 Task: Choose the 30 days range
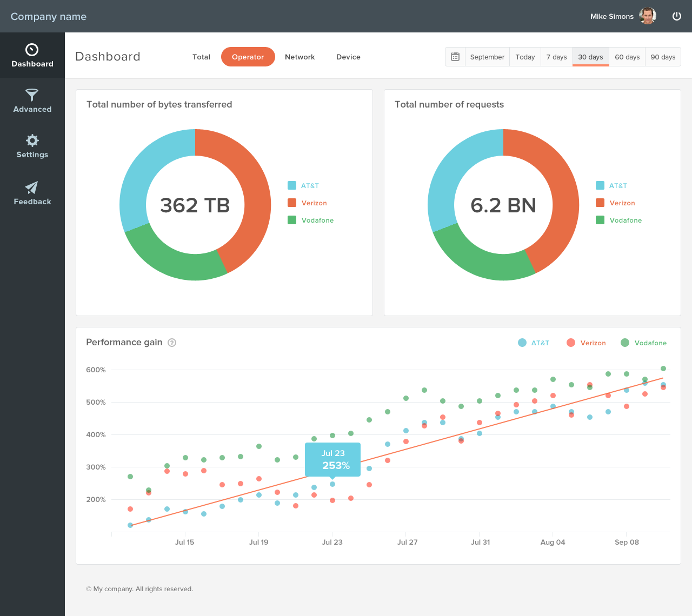590,57
